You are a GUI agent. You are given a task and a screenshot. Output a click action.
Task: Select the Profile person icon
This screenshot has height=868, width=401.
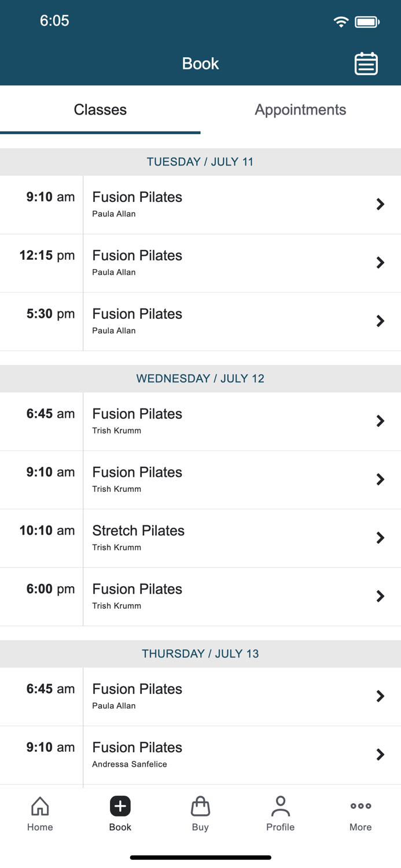(x=280, y=806)
